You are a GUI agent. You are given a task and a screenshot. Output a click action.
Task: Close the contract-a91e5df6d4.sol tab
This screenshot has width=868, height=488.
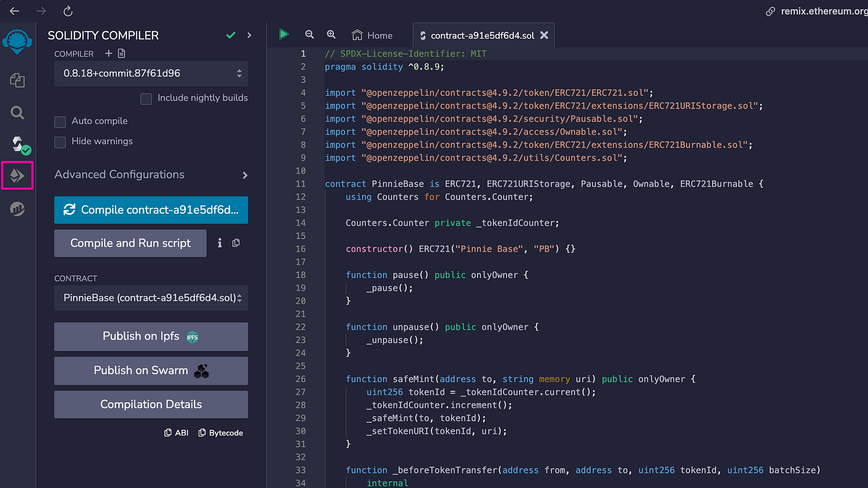point(544,35)
